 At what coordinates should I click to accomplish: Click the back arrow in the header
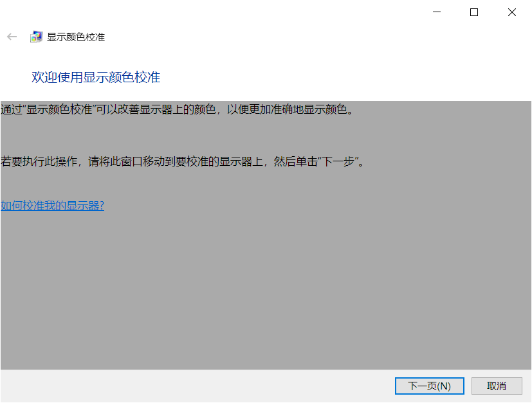[12, 37]
